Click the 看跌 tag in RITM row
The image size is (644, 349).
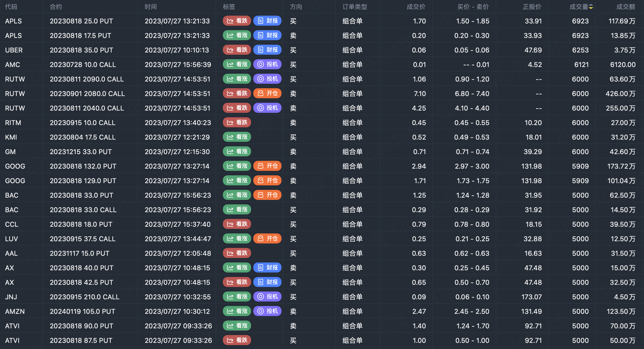[x=237, y=123]
